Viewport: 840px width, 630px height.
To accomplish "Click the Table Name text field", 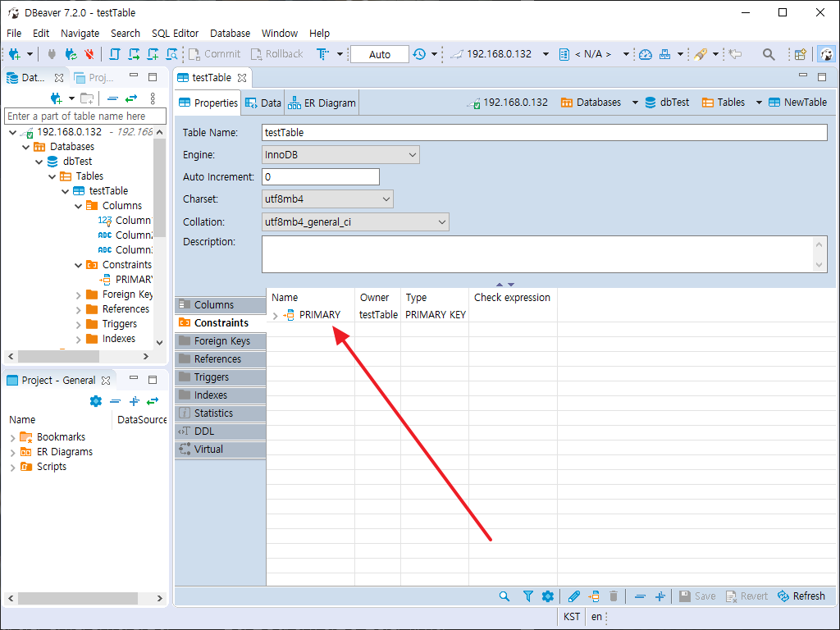I will (x=545, y=132).
